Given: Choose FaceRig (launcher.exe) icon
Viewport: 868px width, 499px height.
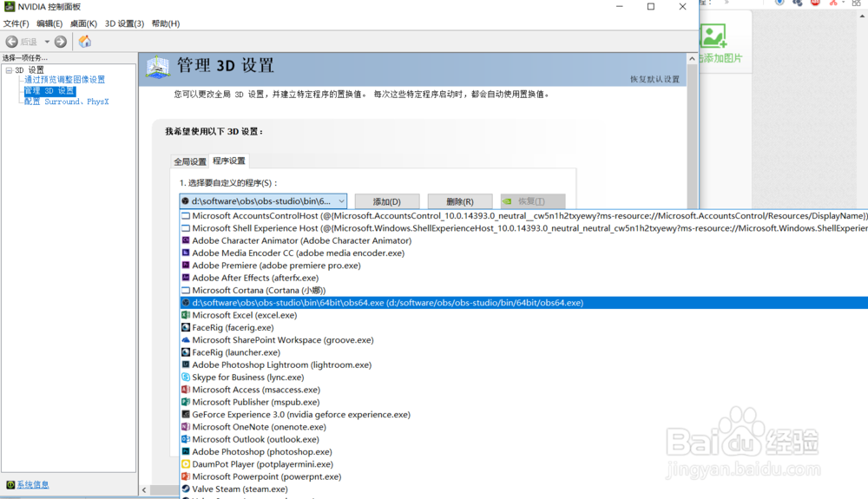Looking at the screenshot, I should 186,352.
